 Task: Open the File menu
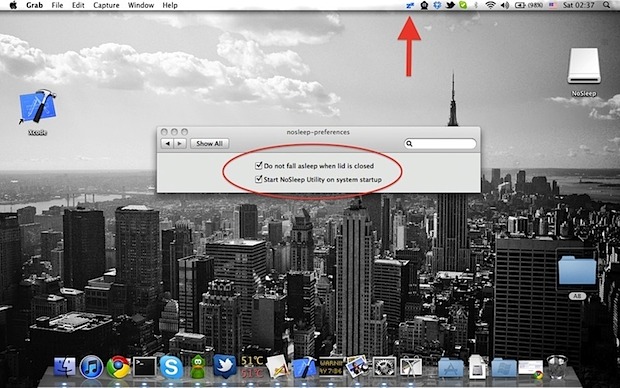pos(57,5)
